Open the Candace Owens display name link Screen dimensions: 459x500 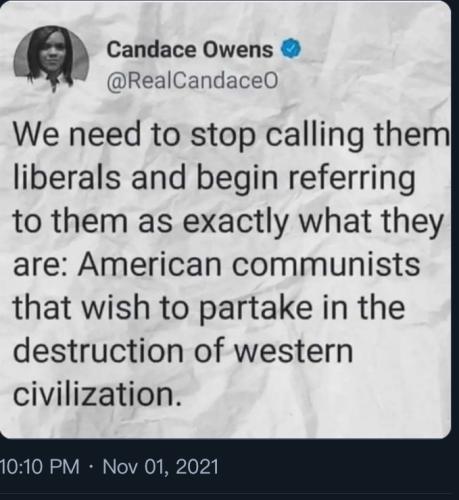190,50
